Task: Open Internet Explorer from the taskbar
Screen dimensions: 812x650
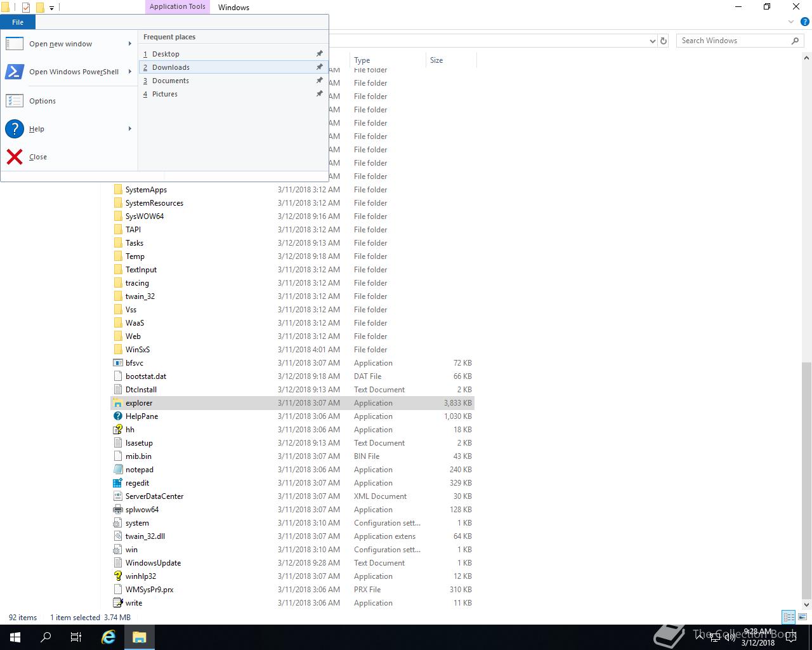Action: (x=108, y=637)
